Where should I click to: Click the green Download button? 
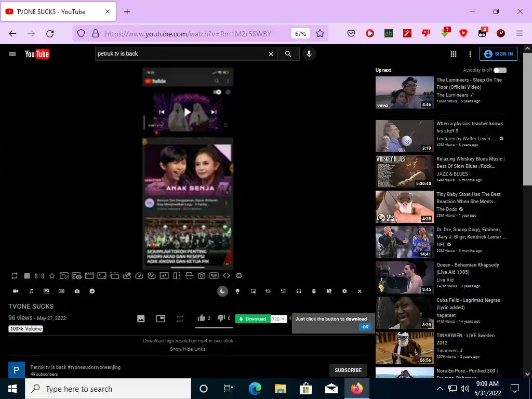253,319
